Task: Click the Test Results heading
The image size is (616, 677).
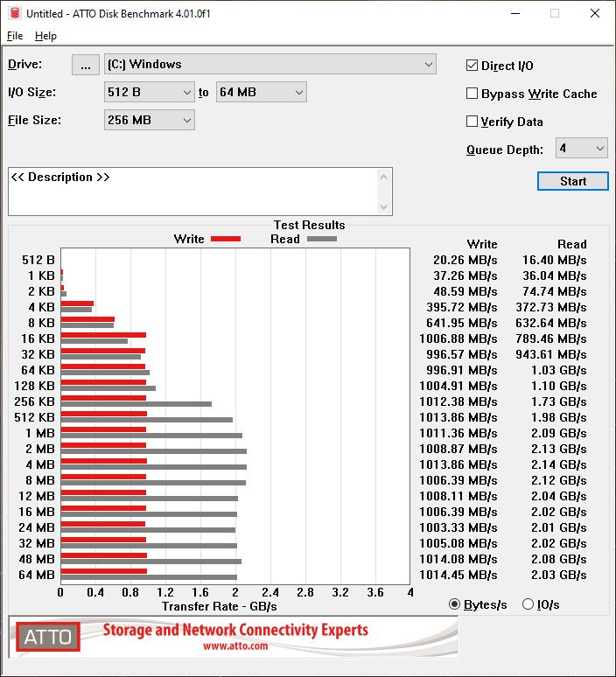Action: [309, 225]
